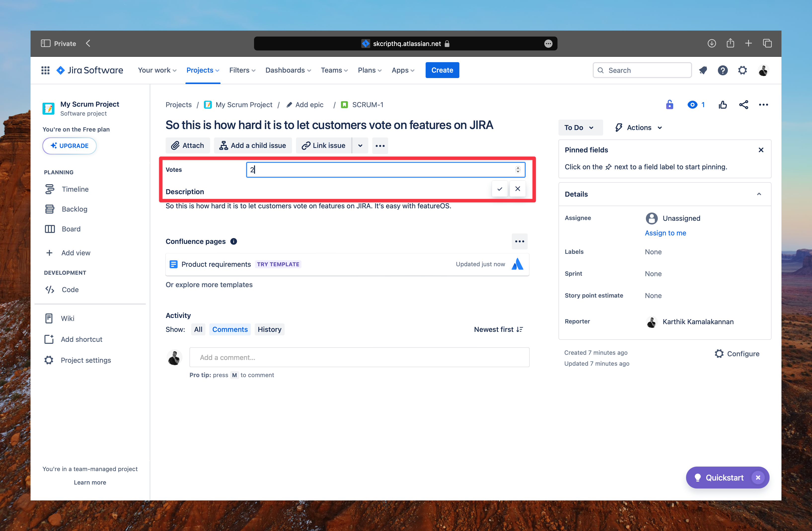
Task: Open the Actions dropdown
Action: click(x=638, y=127)
